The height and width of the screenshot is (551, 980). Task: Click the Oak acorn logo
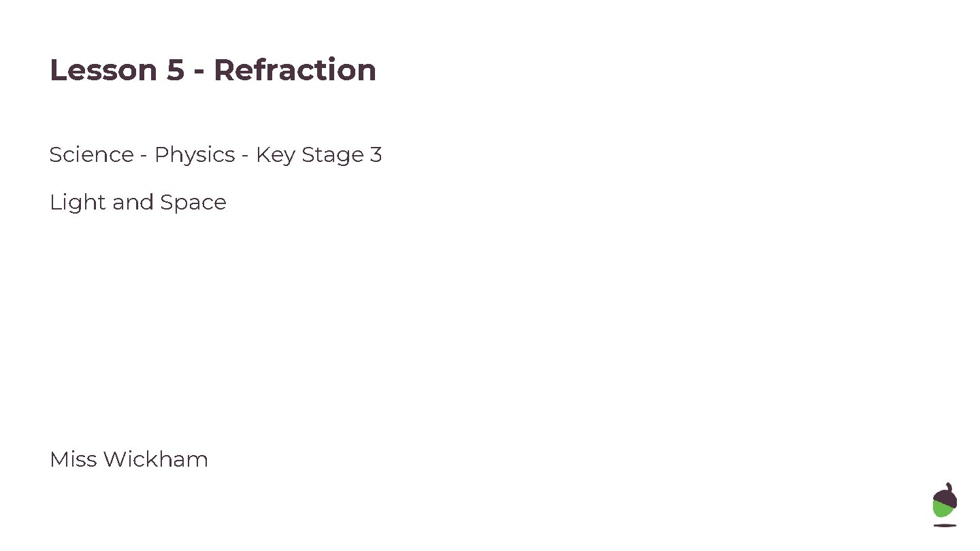(x=945, y=504)
